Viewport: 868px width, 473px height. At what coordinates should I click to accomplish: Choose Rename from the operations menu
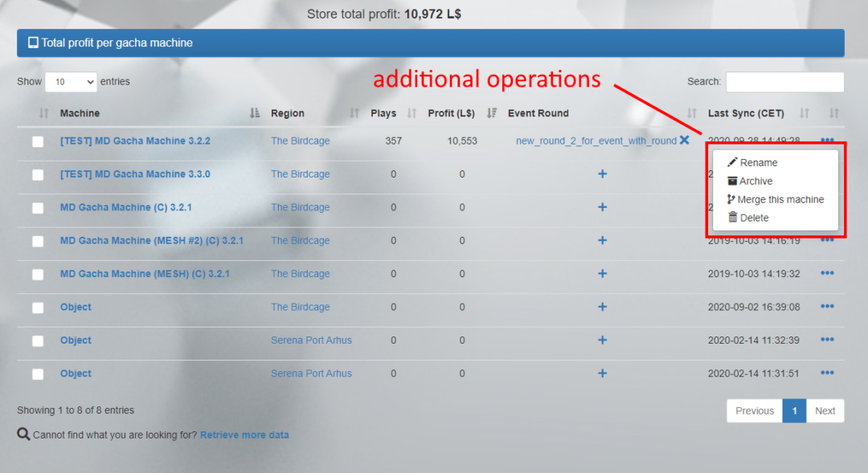pyautogui.click(x=758, y=163)
